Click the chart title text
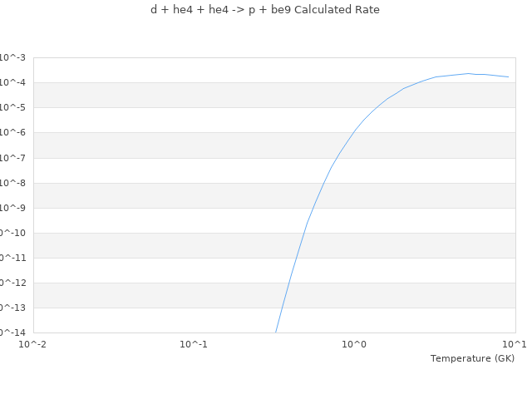The height and width of the screenshot is (399, 532). pos(264,10)
